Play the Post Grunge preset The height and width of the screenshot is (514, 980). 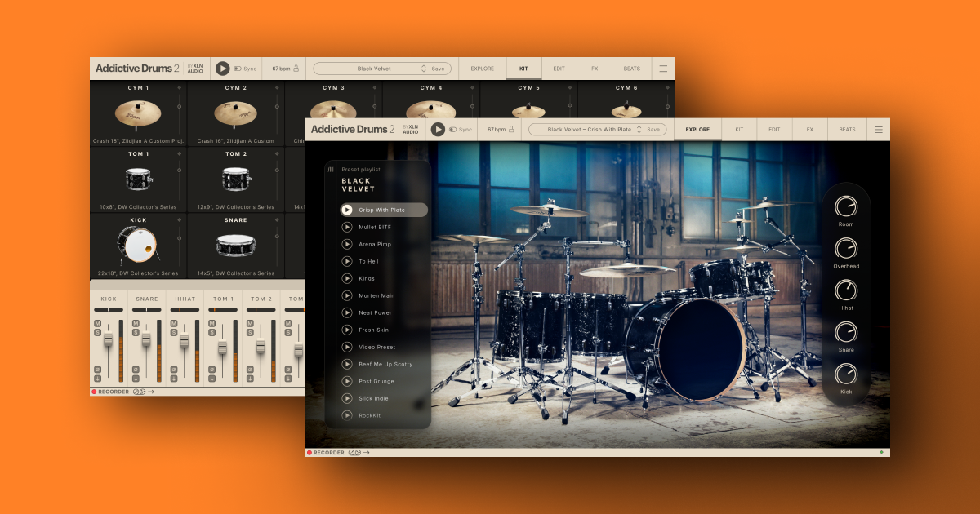point(347,381)
